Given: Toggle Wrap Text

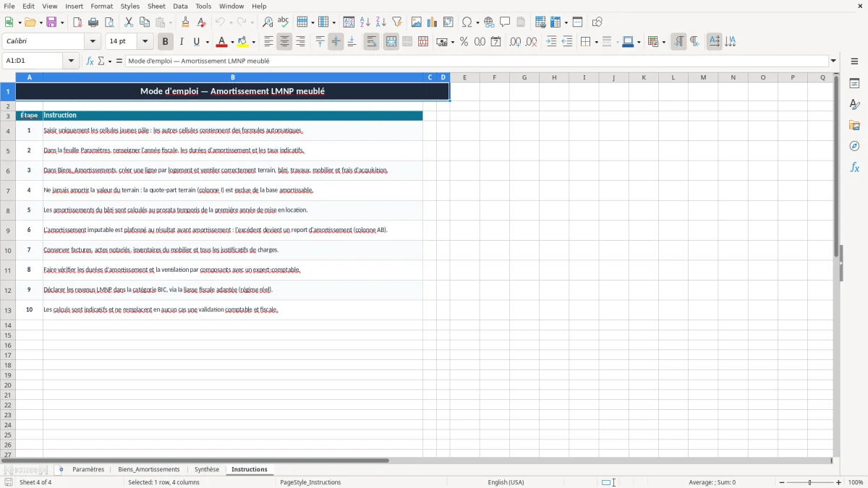Looking at the screenshot, I should (x=371, y=42).
